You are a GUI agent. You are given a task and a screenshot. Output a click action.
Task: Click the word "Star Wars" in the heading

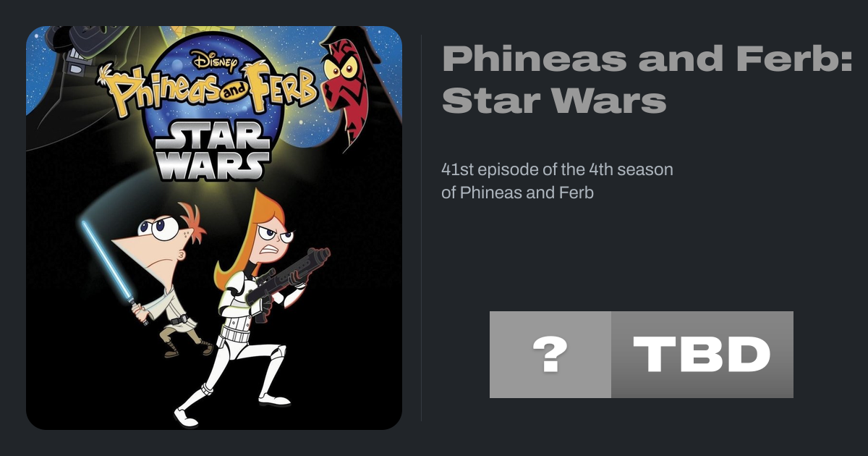[553, 101]
